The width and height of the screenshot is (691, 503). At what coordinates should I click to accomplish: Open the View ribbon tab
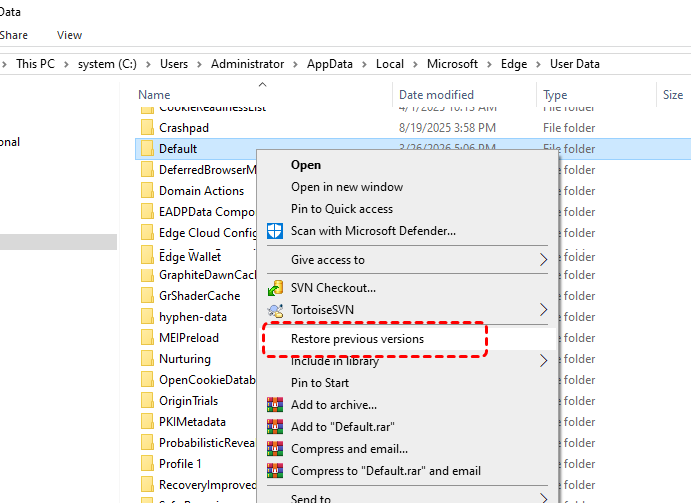69,35
